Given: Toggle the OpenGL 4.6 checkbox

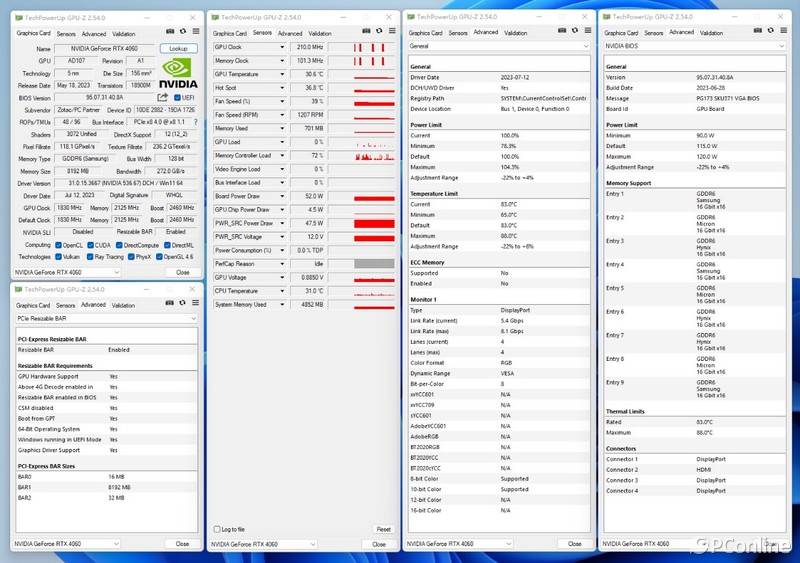Looking at the screenshot, I should point(159,257).
